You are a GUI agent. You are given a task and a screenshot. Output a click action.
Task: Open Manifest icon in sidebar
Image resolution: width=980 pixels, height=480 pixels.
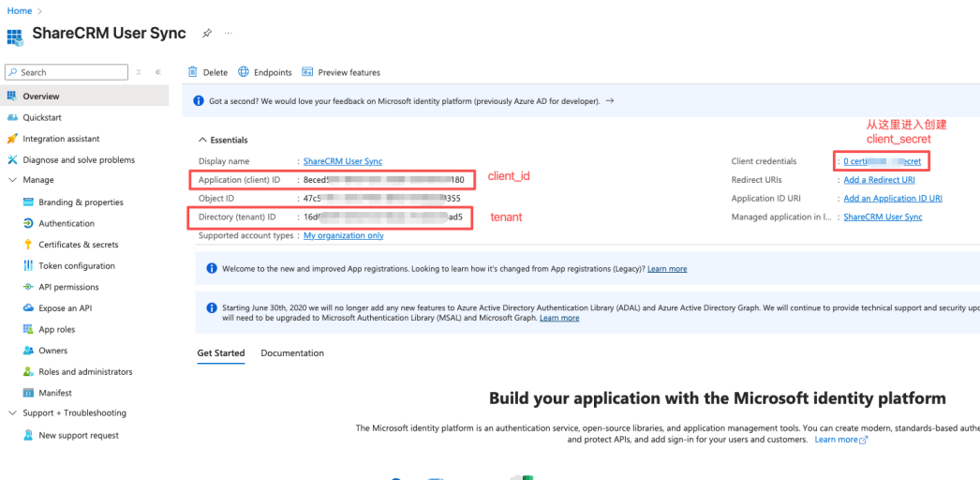pos(28,393)
